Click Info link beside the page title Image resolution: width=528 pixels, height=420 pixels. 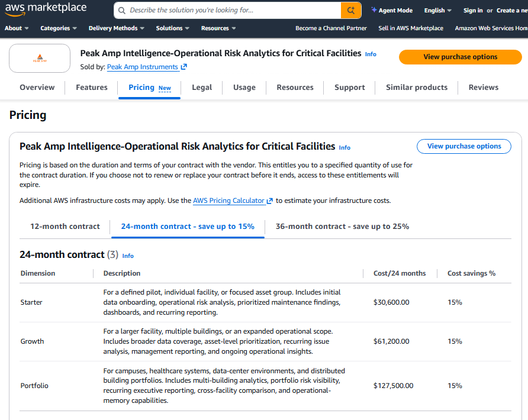[x=371, y=54]
